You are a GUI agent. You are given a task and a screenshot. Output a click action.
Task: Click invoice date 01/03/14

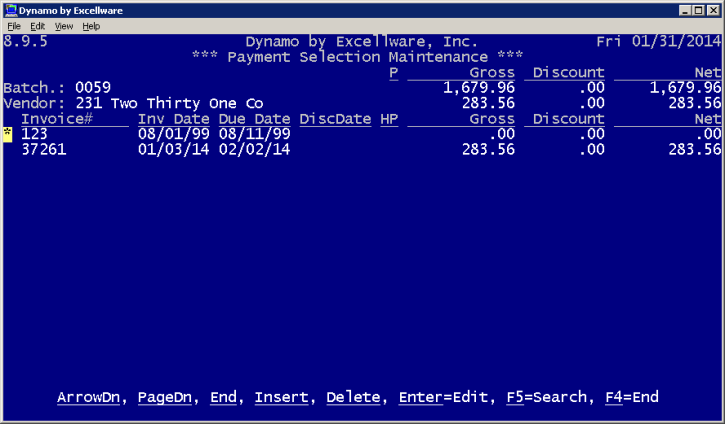pyautogui.click(x=174, y=149)
